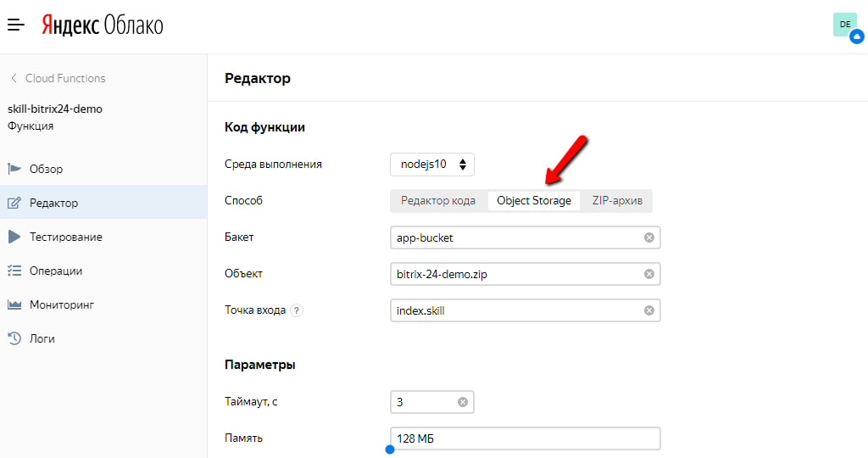Viewport: 868px width, 458px height.
Task: Open the Мониторинг section
Action: point(103,304)
